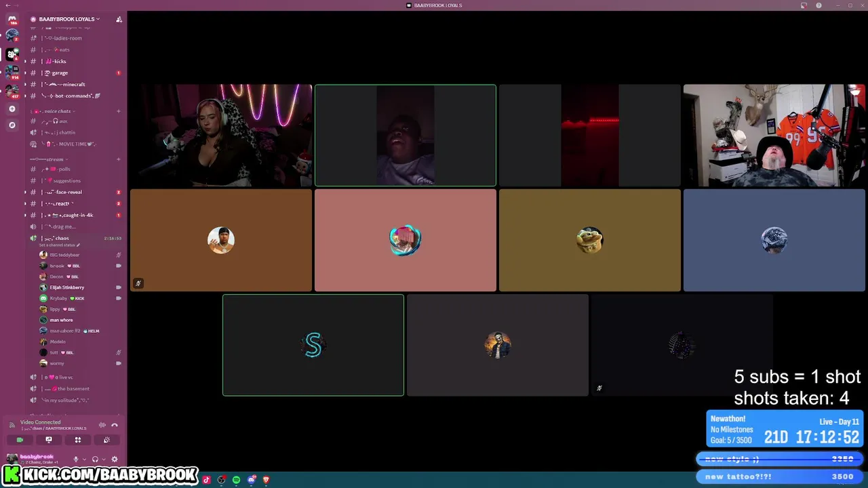This screenshot has height=488, width=868.
Task: Disconnect from voice with the hang-up icon
Action: pyautogui.click(x=115, y=425)
